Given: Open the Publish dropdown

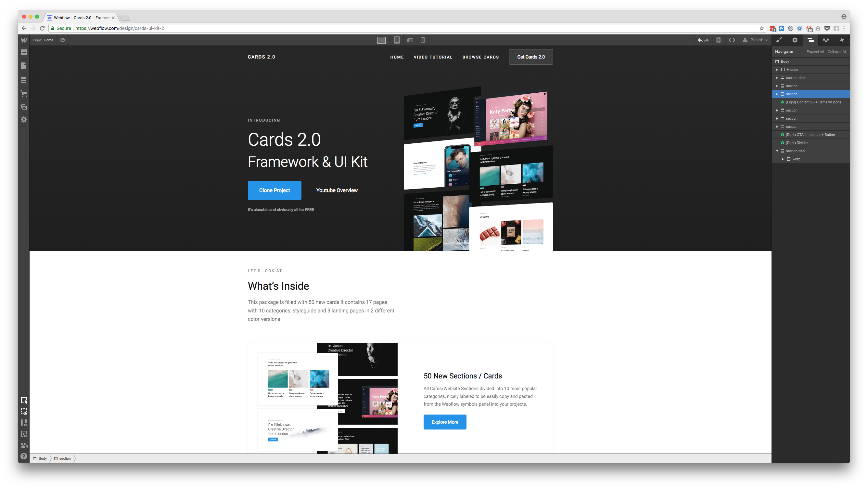Looking at the screenshot, I should click(x=756, y=40).
